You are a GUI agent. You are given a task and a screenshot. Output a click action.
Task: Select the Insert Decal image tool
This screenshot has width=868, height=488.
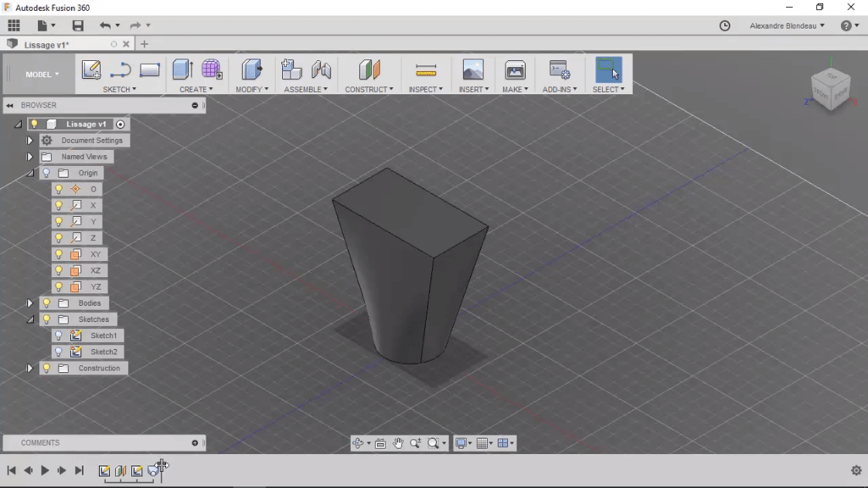click(x=473, y=69)
